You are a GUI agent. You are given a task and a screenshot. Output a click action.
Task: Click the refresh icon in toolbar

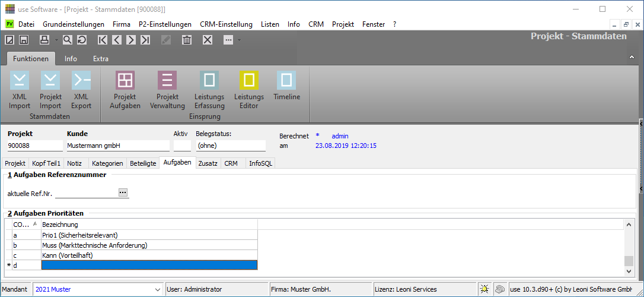pyautogui.click(x=81, y=40)
